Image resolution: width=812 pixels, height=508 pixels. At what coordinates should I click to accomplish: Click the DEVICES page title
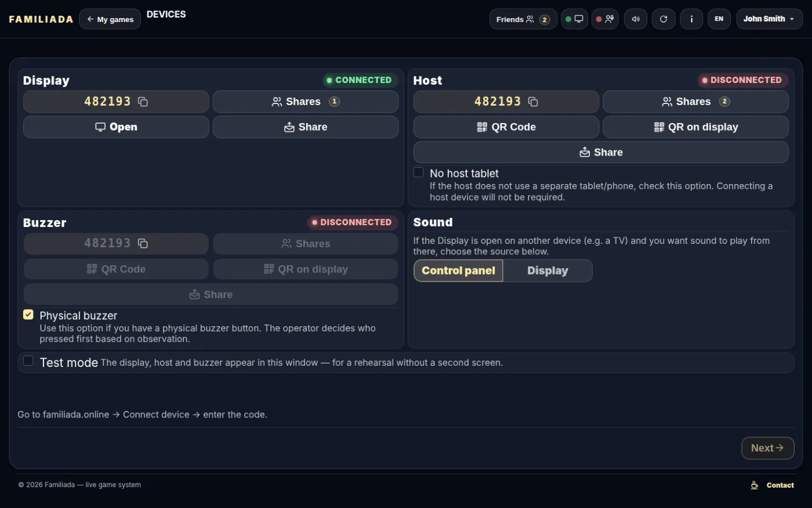click(x=166, y=15)
